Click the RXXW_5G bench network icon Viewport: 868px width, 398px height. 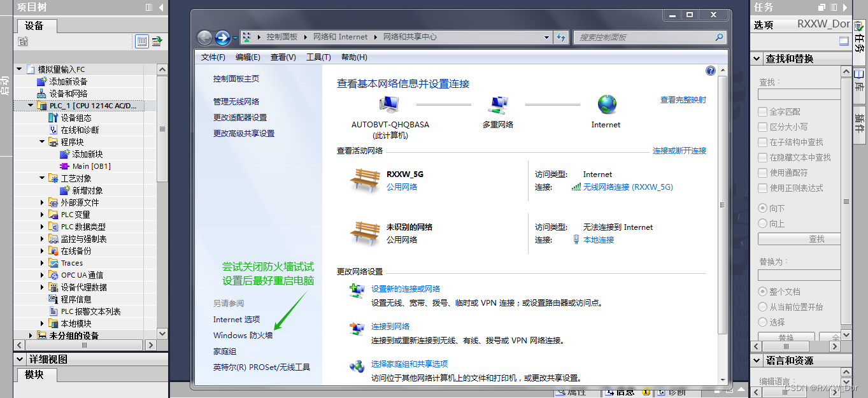[365, 180]
